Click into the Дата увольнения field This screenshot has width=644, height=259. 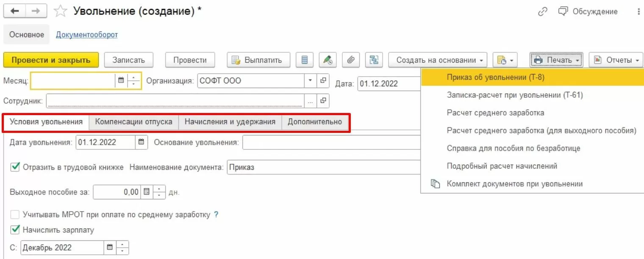106,142
